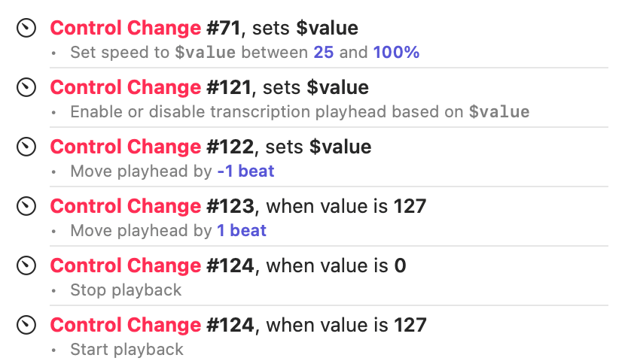Click the 1 beat playhead value

[x=242, y=230]
